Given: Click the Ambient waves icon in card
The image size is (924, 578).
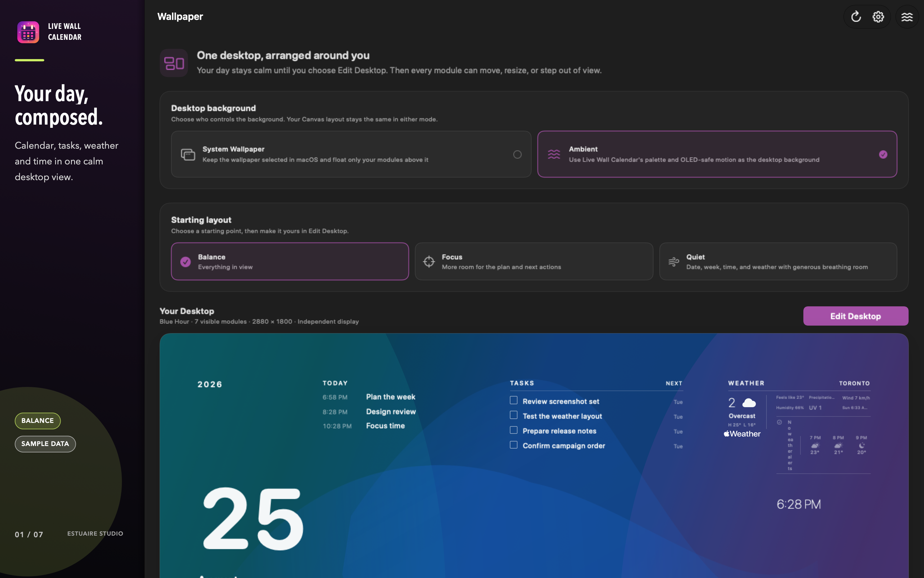Looking at the screenshot, I should click(x=554, y=154).
